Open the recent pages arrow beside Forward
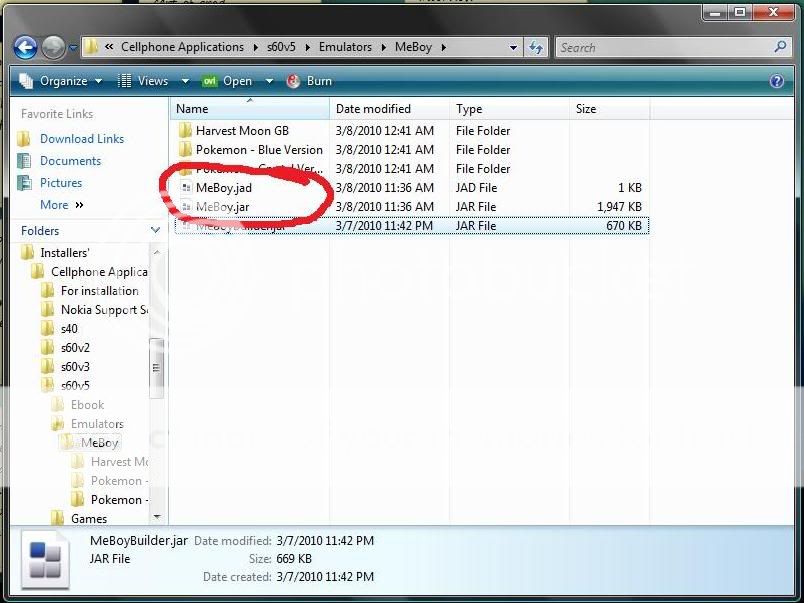804x603 pixels. [73, 48]
